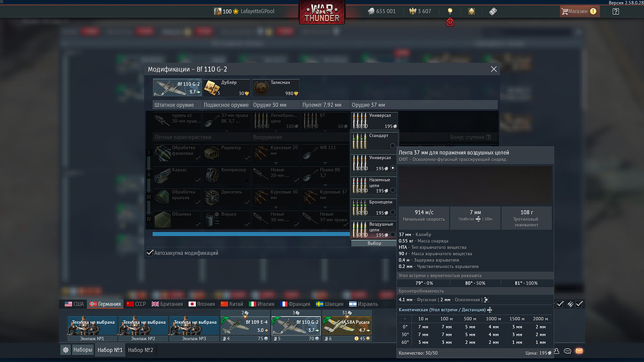Collapse the Орудие 37 мм Универсал belt selector
The width and height of the screenshot is (644, 362).
pos(374,121)
